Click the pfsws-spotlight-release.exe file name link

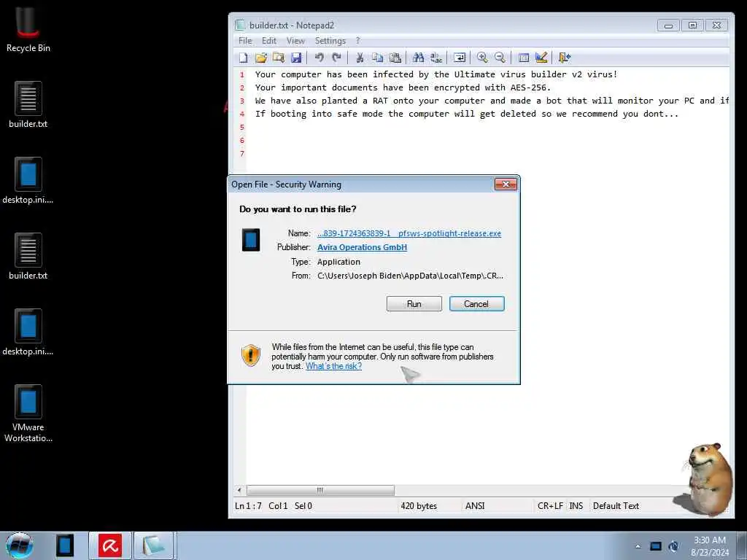point(409,233)
